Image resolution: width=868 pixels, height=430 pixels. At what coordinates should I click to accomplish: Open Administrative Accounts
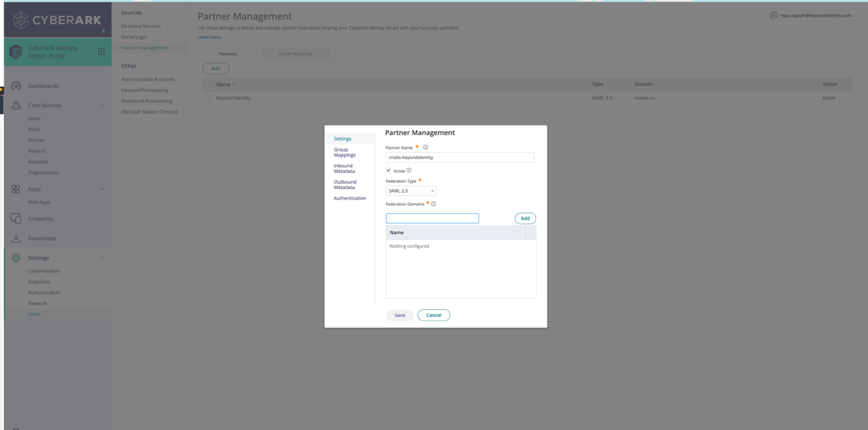tap(148, 80)
